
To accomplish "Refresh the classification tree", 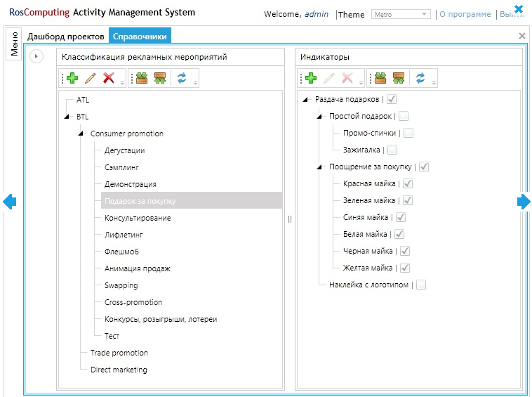I will pos(182,78).
